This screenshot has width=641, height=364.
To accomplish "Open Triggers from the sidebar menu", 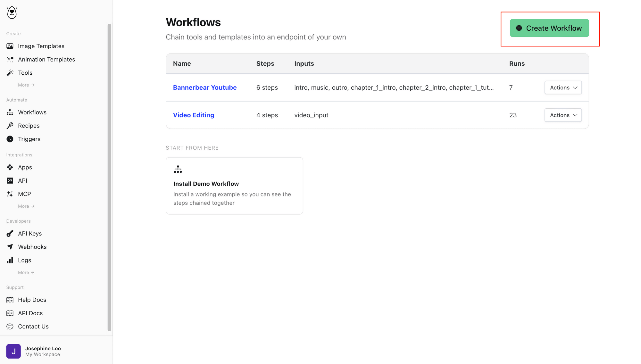I will 29,139.
